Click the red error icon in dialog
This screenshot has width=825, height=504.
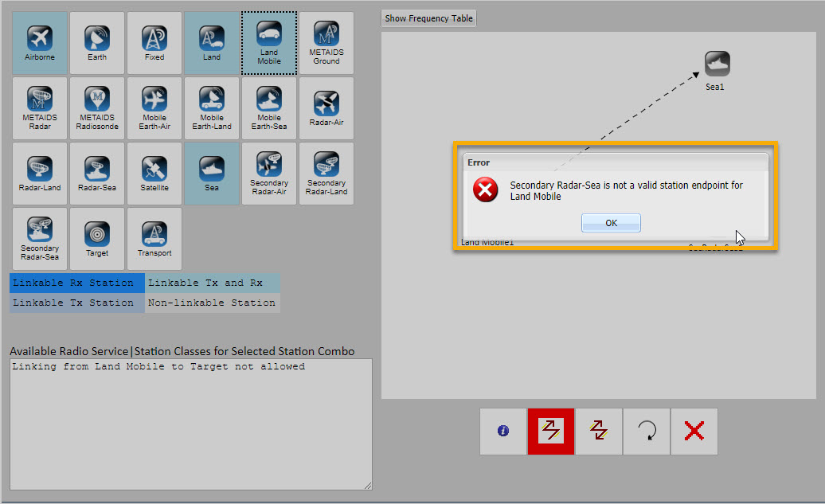click(485, 190)
